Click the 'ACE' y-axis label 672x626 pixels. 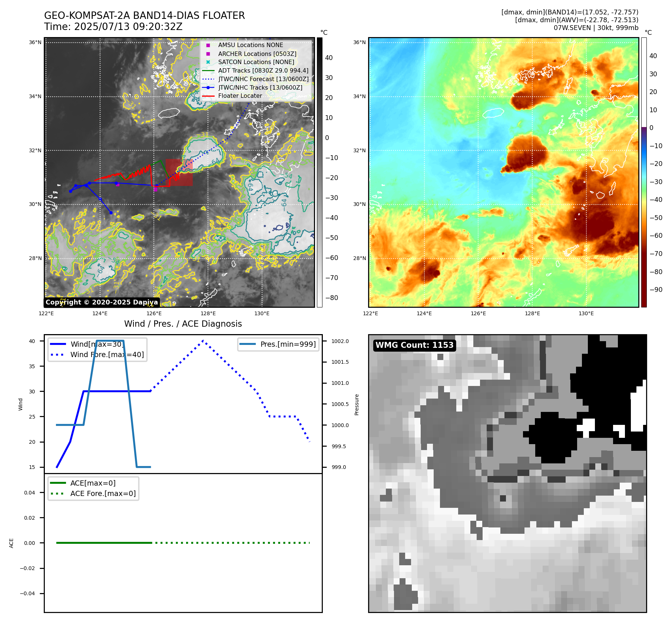coord(11,543)
